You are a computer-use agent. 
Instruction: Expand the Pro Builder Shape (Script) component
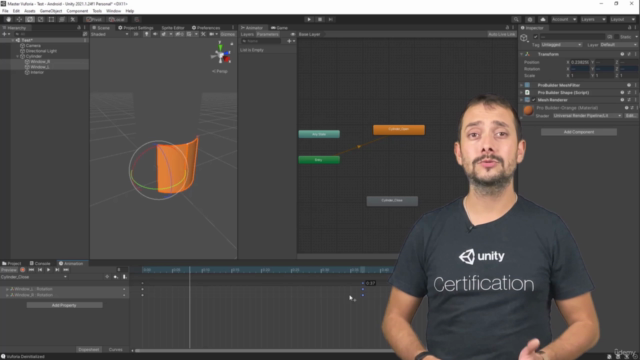pos(521,93)
